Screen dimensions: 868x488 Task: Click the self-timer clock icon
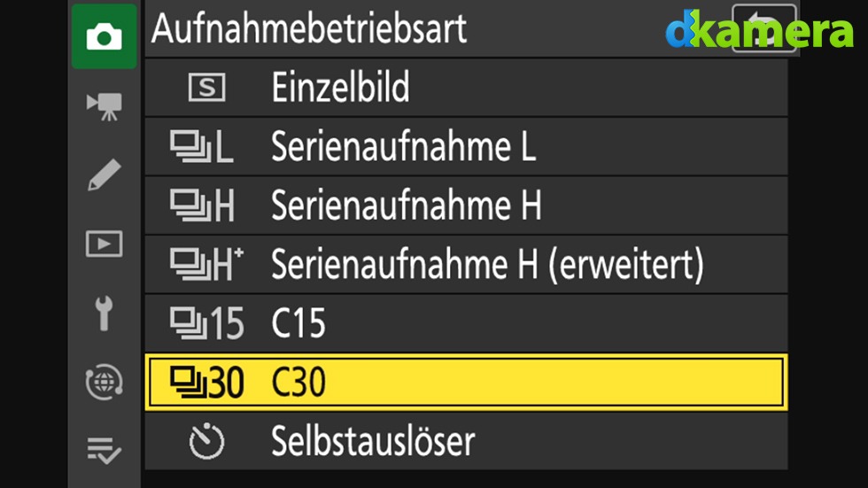click(x=206, y=442)
